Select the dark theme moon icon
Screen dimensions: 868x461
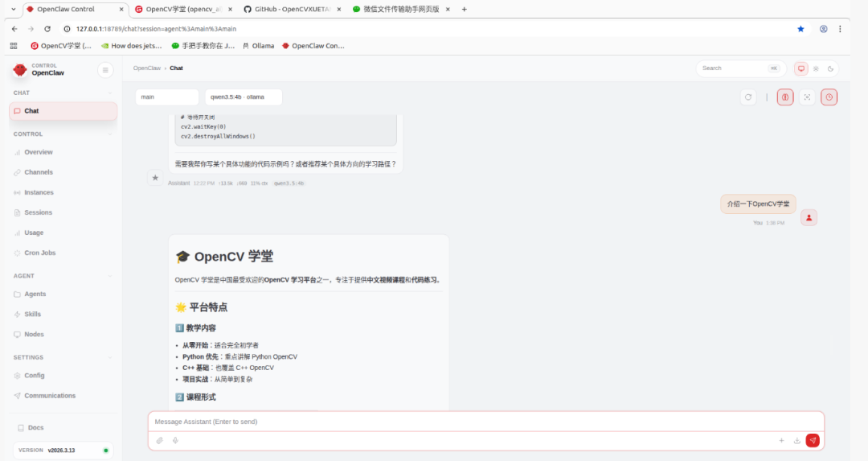(x=830, y=68)
